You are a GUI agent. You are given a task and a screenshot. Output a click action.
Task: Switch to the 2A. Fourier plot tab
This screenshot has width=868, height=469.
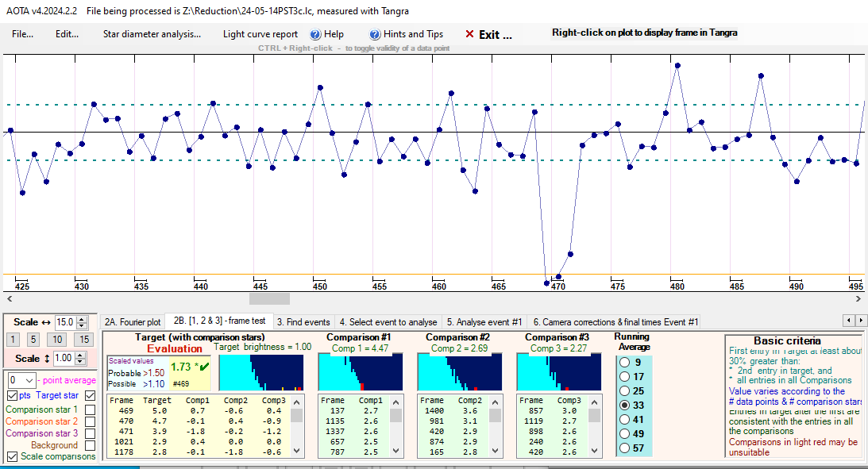[x=133, y=322]
